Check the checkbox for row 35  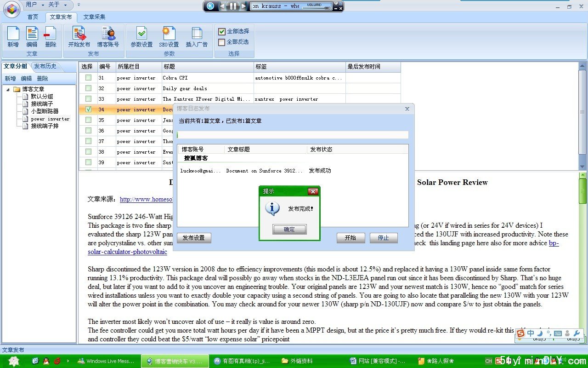(x=88, y=120)
